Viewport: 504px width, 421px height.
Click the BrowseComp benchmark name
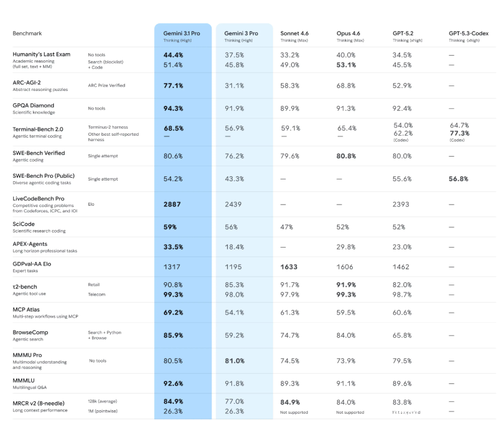[30, 332]
